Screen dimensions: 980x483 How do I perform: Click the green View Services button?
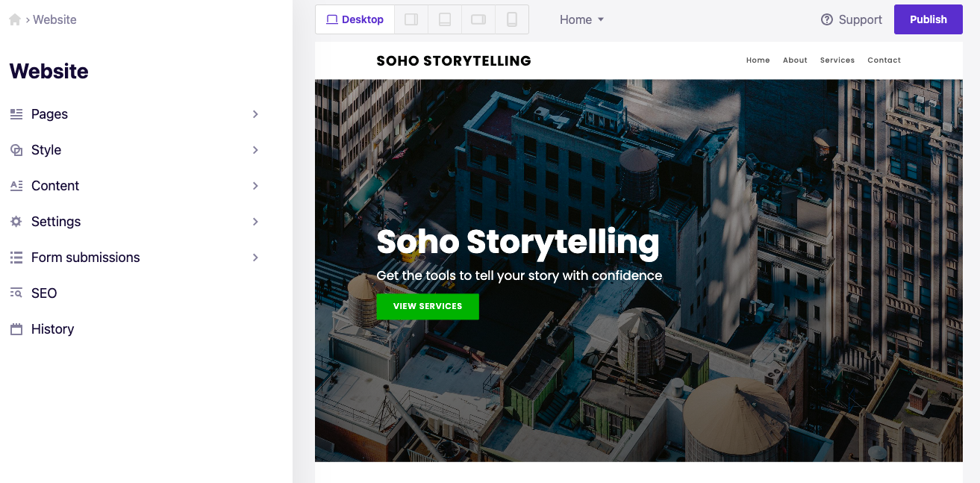point(428,306)
